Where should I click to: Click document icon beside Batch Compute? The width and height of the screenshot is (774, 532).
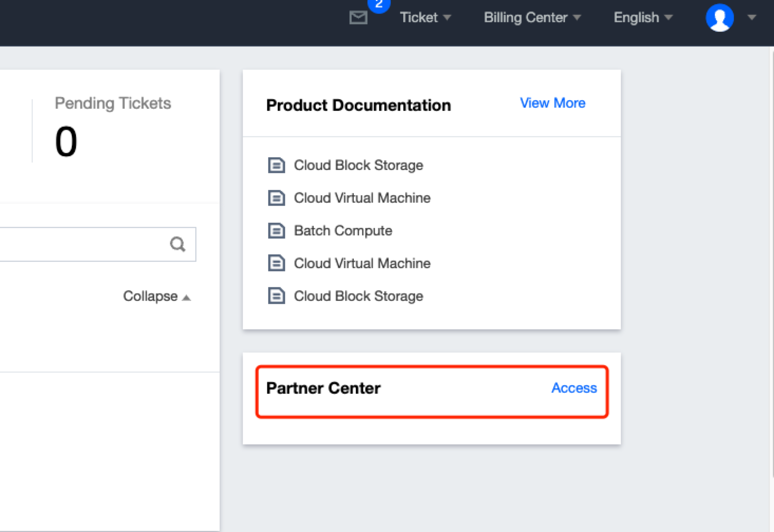click(x=277, y=231)
